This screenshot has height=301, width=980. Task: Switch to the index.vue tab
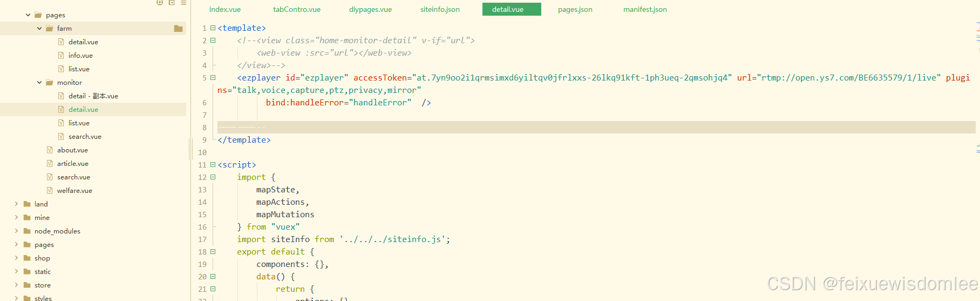[225, 9]
